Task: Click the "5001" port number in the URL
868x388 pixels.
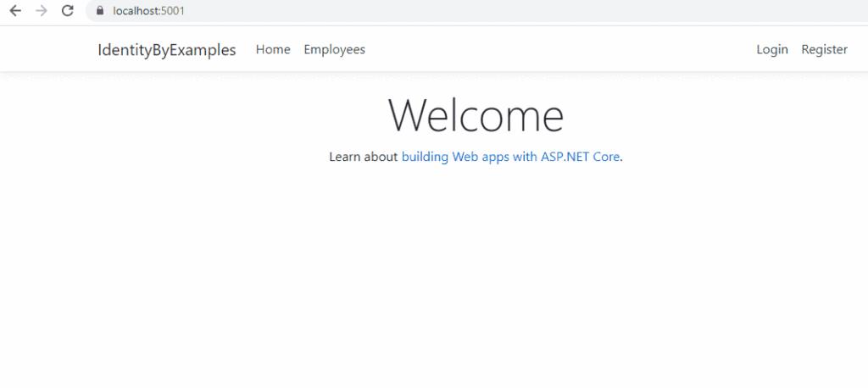Action: coord(173,11)
